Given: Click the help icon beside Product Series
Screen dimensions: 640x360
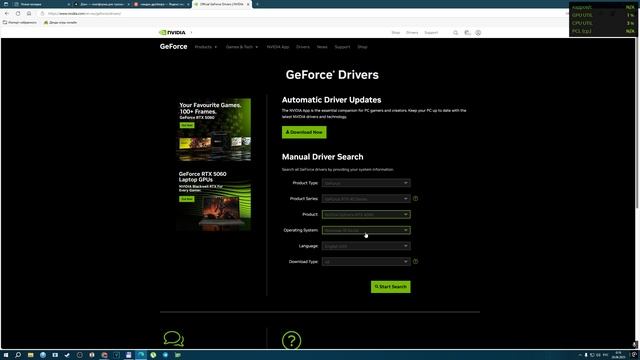Looking at the screenshot, I should 416,199.
